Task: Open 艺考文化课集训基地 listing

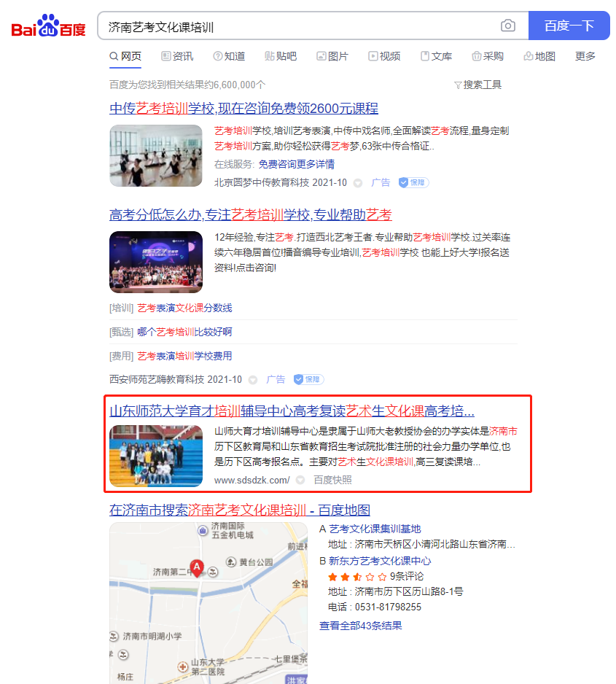Action: (x=375, y=529)
